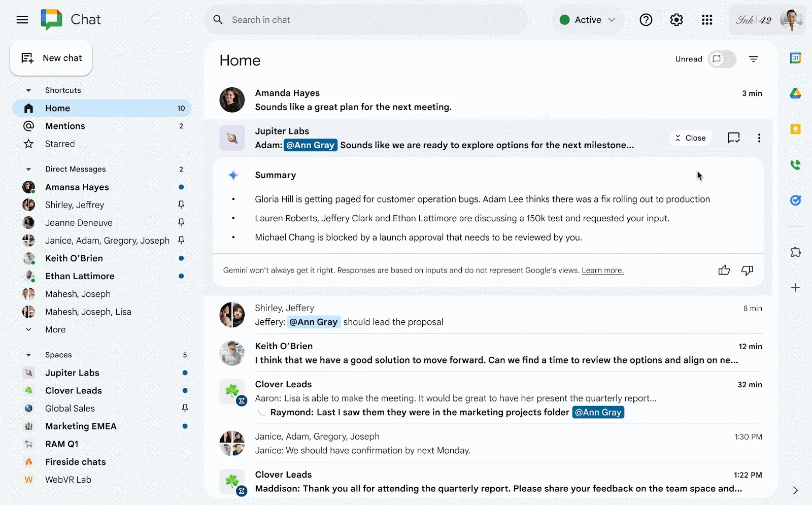Open the conversation filter options
812x505 pixels.
[753, 59]
